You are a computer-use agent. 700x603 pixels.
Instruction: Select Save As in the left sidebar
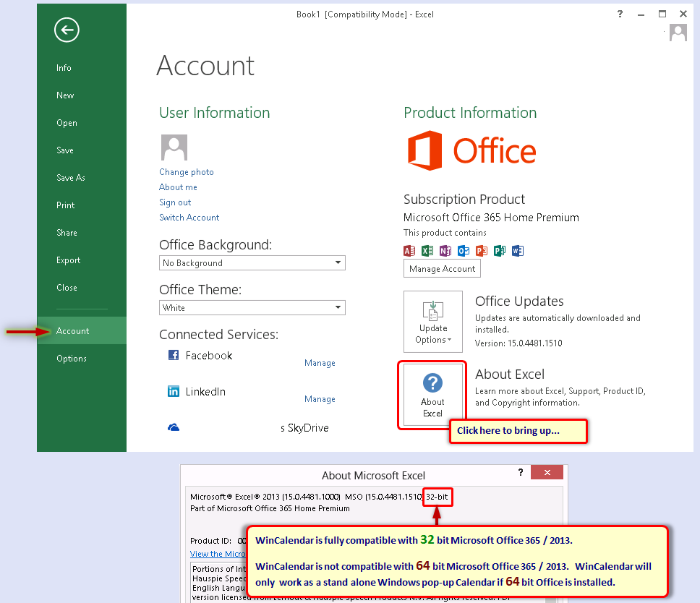[x=70, y=178]
